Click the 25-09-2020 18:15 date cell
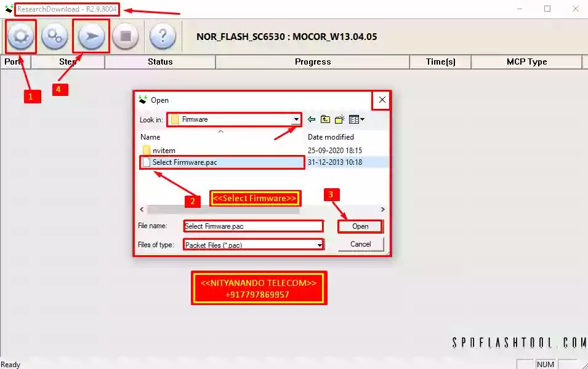The image size is (588, 369). click(335, 151)
